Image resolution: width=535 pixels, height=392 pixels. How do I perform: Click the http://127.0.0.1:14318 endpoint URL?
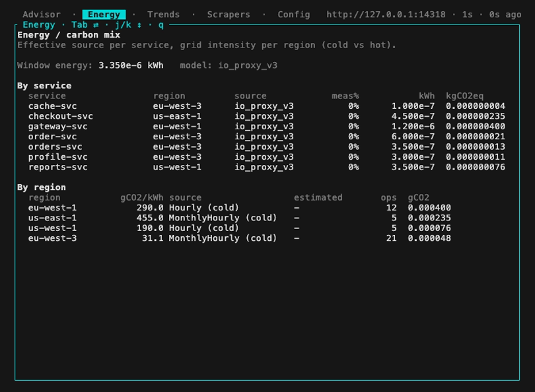(x=386, y=15)
